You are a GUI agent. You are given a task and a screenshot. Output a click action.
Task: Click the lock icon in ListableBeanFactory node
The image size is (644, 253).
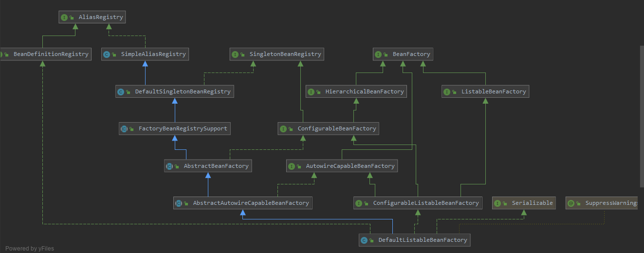[454, 92]
